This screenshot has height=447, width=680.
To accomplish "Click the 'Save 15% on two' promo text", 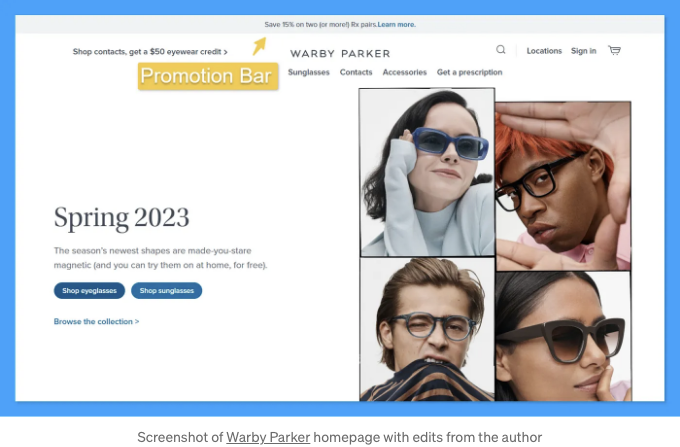I will 320,25.
